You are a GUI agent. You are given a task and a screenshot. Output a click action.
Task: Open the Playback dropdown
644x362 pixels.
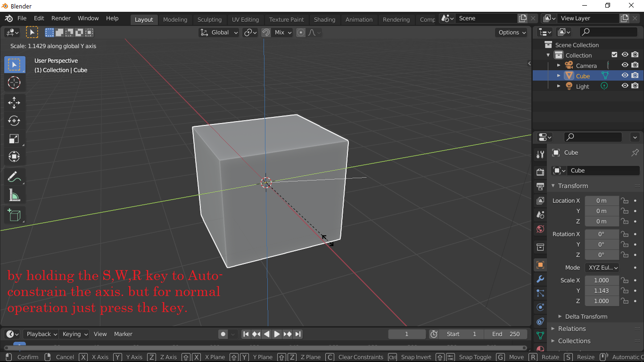(41, 334)
